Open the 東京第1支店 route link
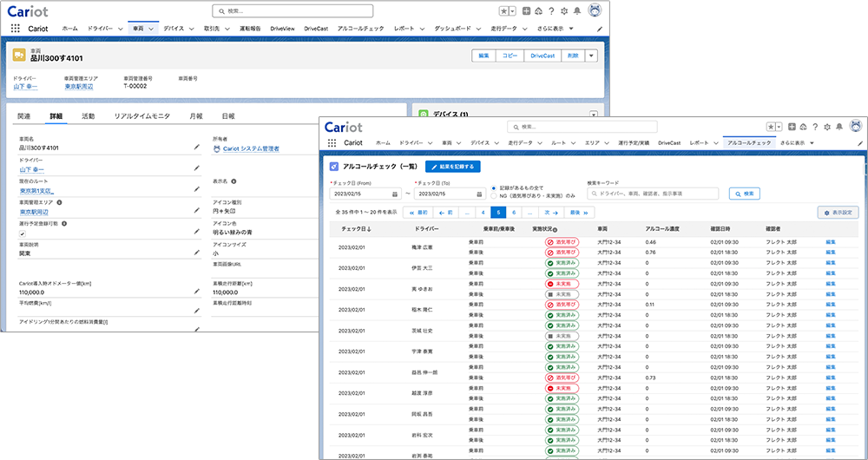The height and width of the screenshot is (460, 868). [36, 190]
